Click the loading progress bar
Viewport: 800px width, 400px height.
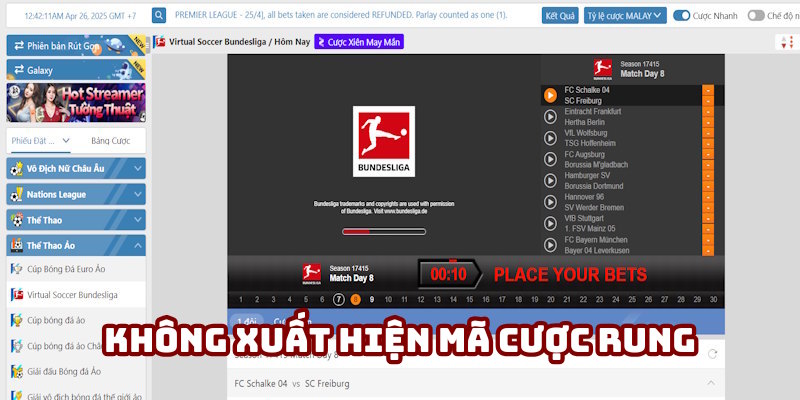tap(384, 232)
